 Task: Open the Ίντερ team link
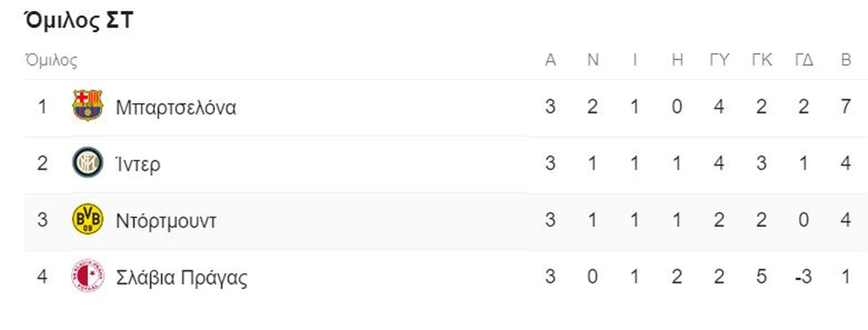point(138,164)
